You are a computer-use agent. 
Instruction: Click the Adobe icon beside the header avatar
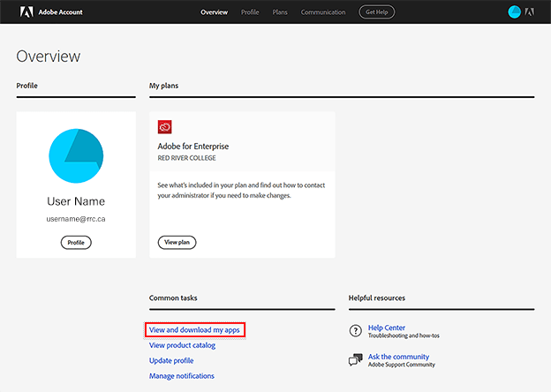(530, 12)
